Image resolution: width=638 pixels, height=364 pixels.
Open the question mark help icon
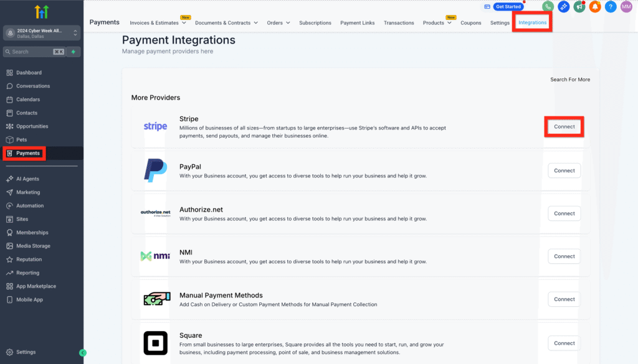coord(611,7)
